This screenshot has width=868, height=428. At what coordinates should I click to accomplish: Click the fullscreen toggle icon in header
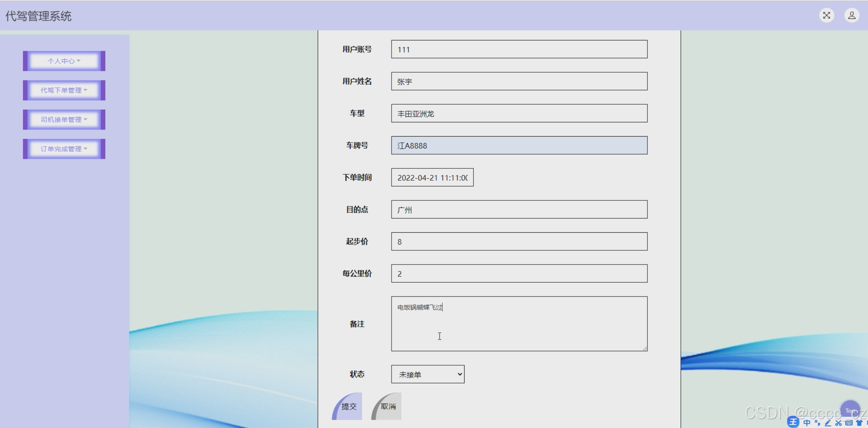[826, 15]
